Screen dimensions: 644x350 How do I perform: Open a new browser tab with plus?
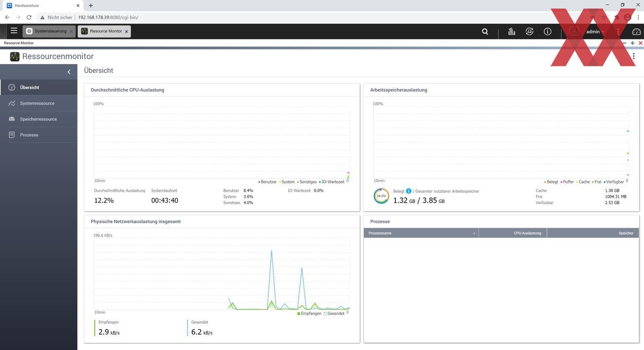[x=91, y=6]
